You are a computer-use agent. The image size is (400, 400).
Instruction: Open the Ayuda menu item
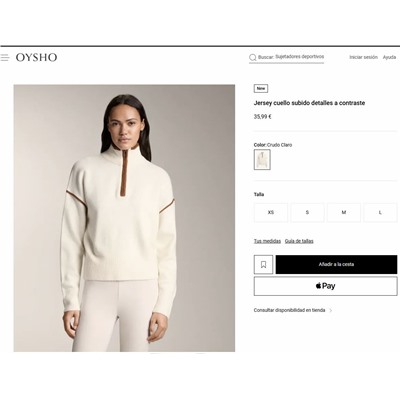(389, 57)
